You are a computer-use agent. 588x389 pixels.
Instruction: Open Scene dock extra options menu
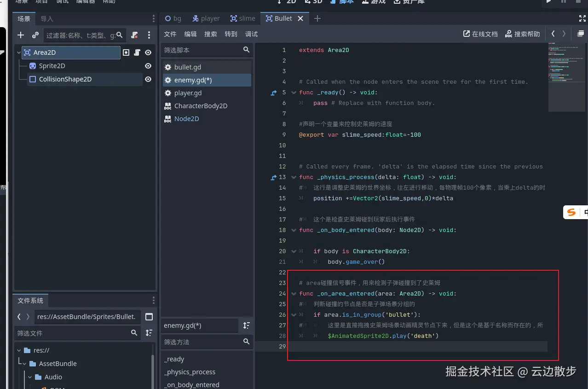(149, 35)
